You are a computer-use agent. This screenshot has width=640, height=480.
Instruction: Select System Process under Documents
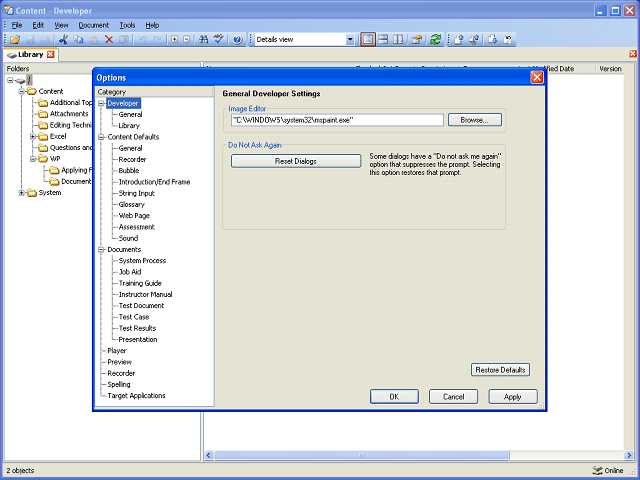pos(142,261)
